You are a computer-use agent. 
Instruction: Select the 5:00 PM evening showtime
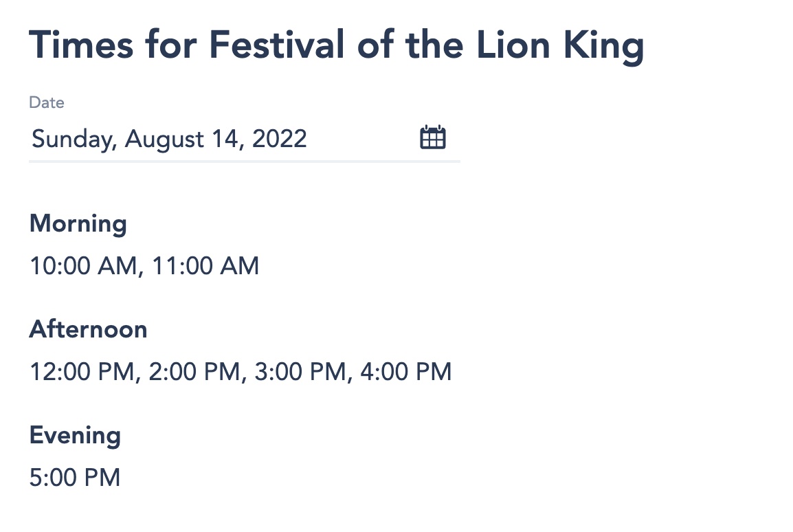[75, 478]
